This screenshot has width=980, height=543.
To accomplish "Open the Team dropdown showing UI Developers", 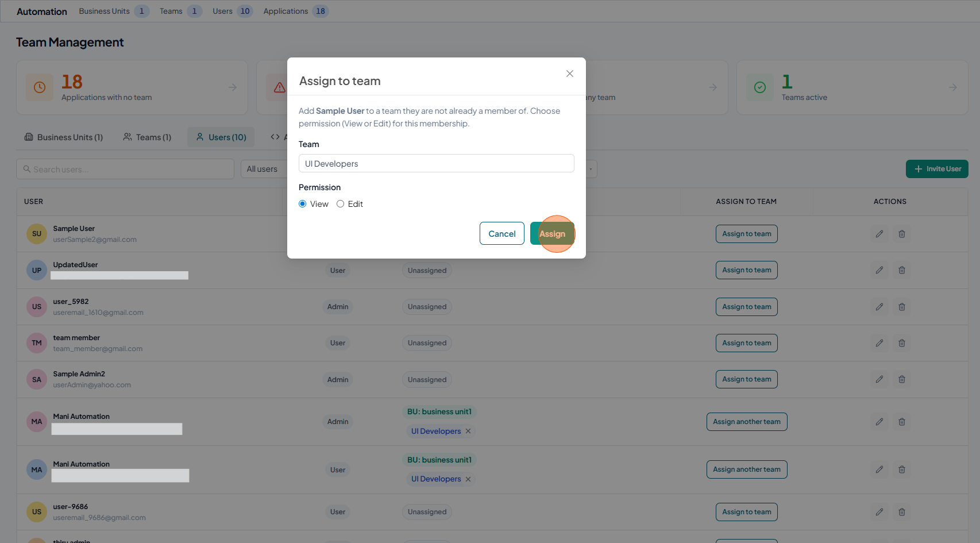I will pyautogui.click(x=437, y=163).
